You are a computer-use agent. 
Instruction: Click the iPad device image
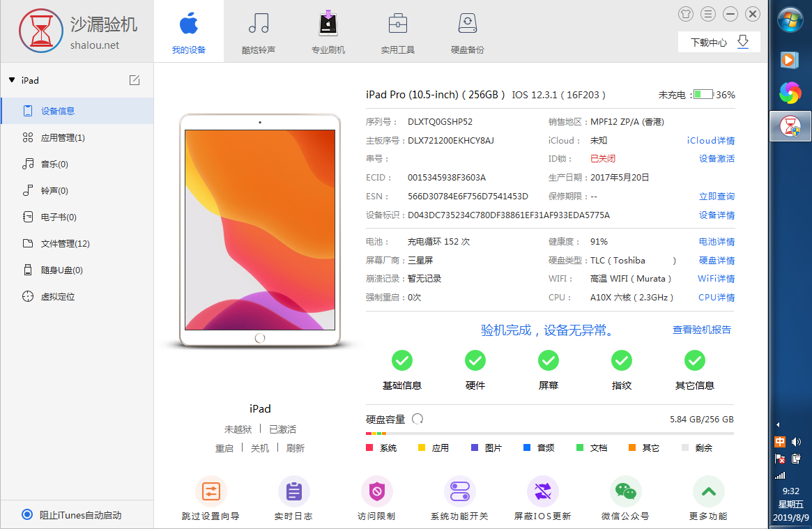coord(260,230)
